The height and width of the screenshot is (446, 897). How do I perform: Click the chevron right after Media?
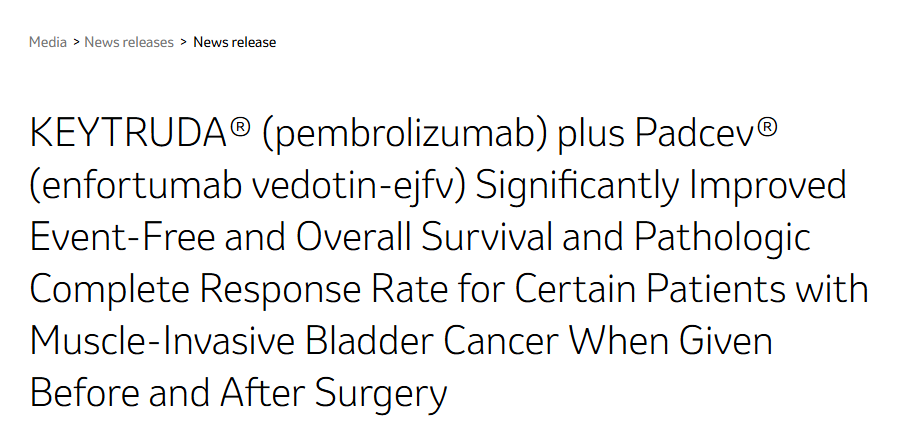(x=76, y=42)
